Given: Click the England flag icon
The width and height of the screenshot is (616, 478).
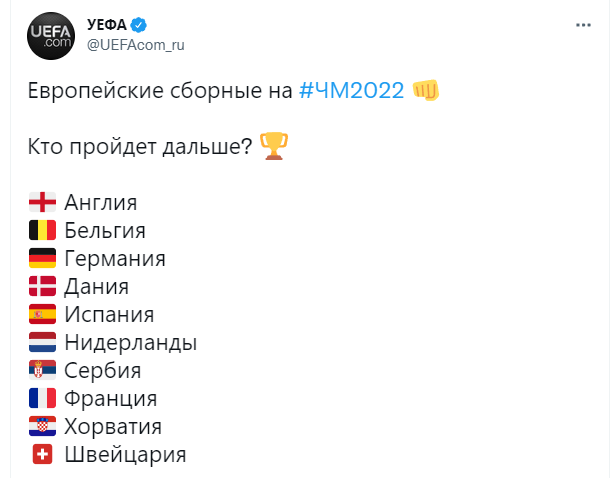Looking at the screenshot, I should [x=43, y=202].
